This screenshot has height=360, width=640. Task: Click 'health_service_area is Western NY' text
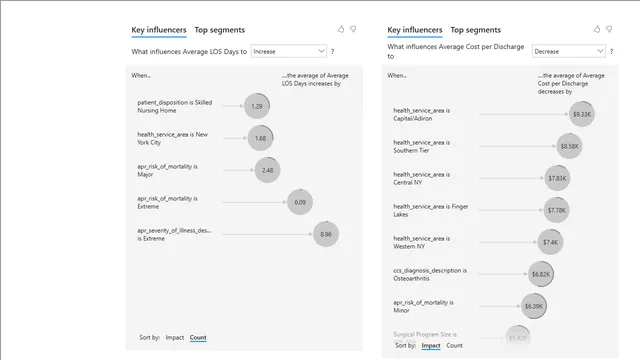422,242
